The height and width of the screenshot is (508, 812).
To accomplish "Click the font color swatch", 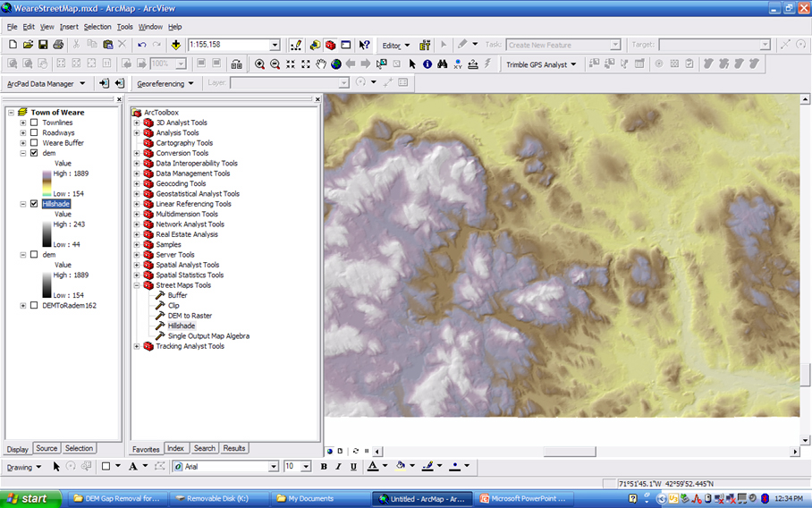I will coord(372,467).
